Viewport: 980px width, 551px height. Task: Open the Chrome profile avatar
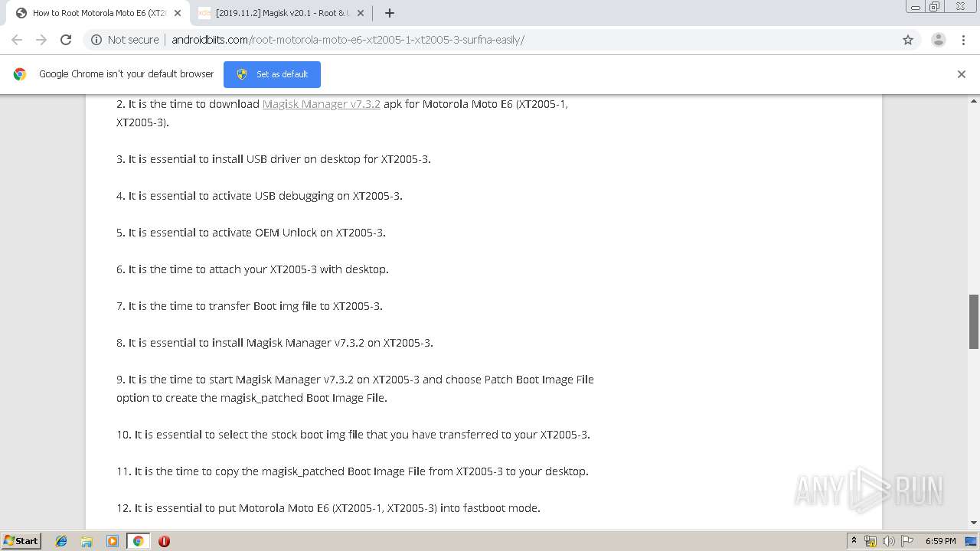coord(938,40)
